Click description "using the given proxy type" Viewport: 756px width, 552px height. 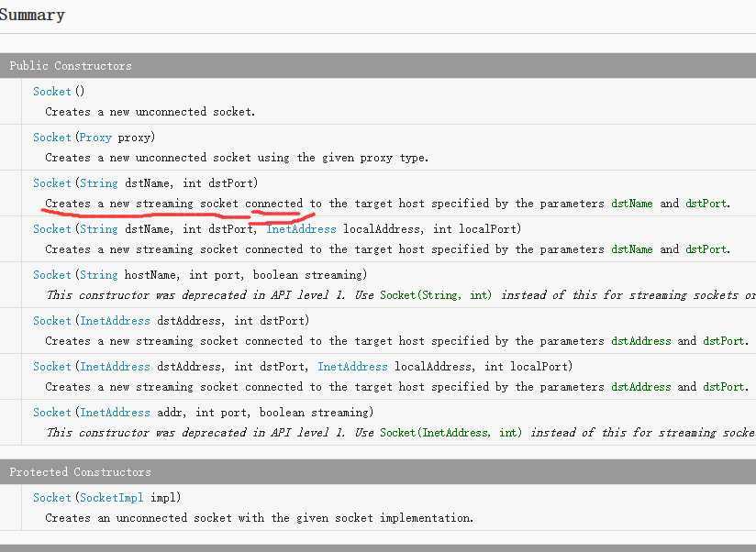[x=343, y=158]
